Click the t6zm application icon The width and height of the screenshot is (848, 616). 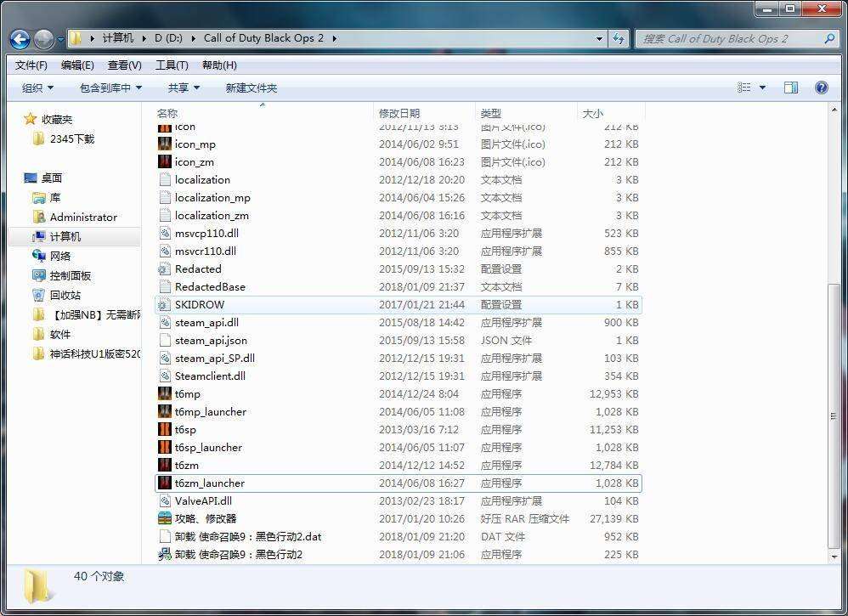click(164, 465)
